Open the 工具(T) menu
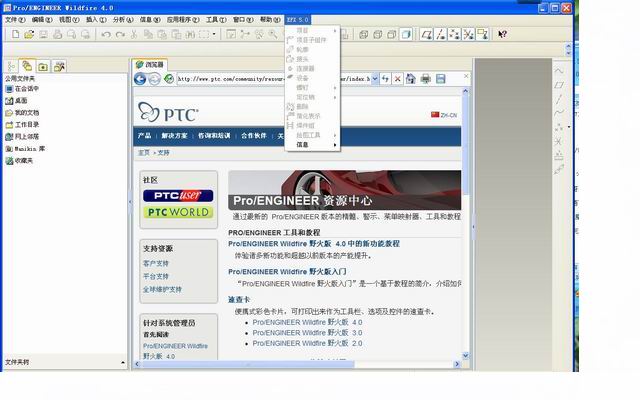 coord(216,20)
